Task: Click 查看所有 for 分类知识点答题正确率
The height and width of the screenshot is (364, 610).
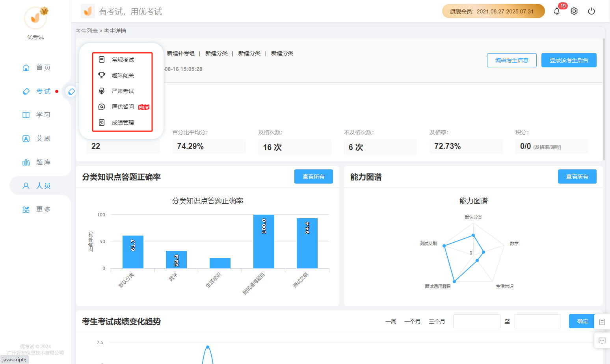Action: [313, 176]
